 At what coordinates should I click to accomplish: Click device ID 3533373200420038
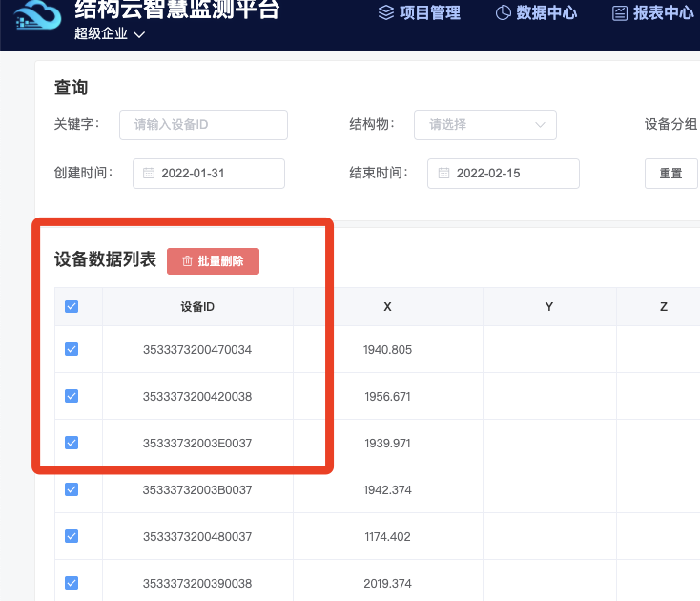point(197,397)
